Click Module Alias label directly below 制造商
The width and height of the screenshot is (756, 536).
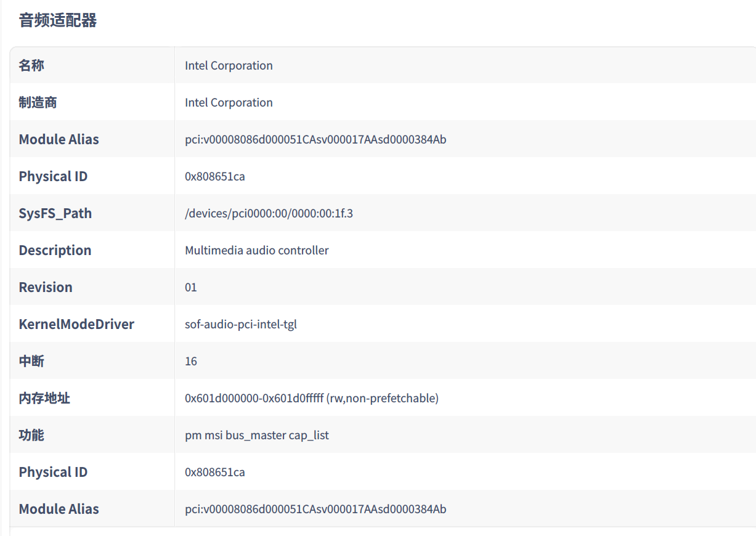[59, 139]
